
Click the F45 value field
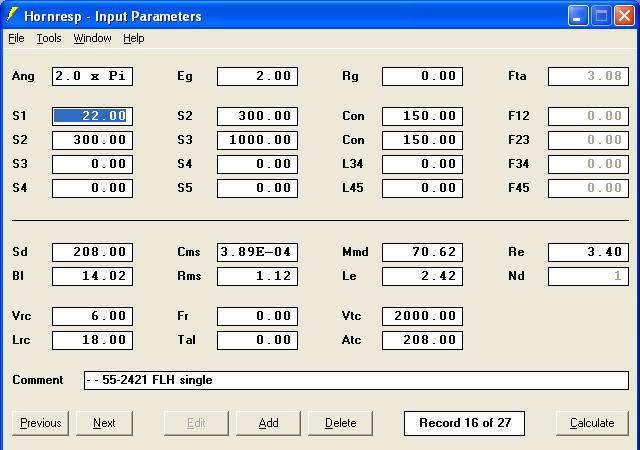point(588,188)
